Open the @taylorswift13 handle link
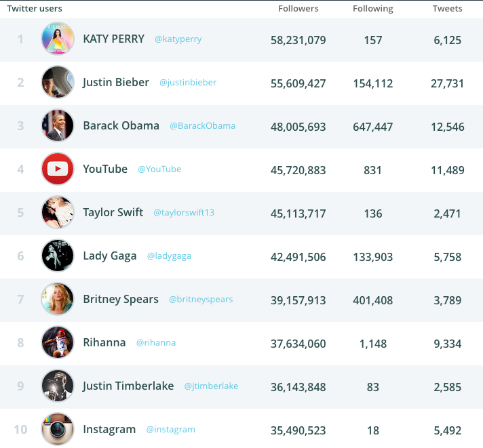The width and height of the screenshot is (483, 448). pos(184,212)
